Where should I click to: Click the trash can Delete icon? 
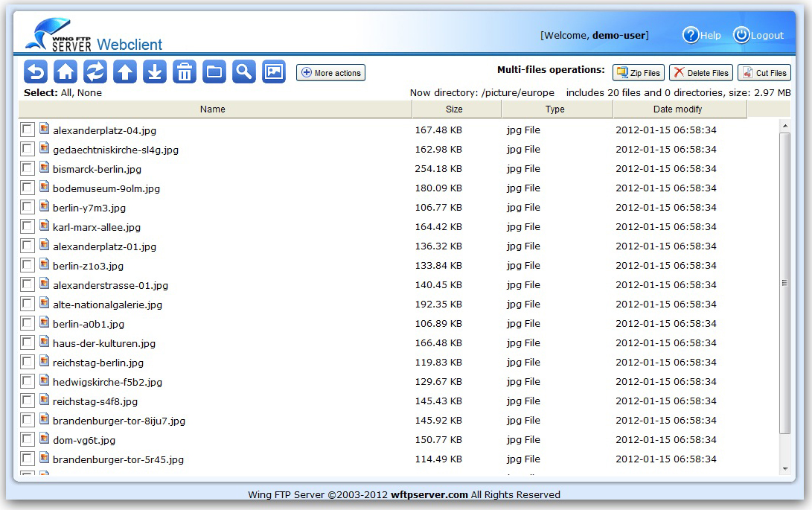185,71
